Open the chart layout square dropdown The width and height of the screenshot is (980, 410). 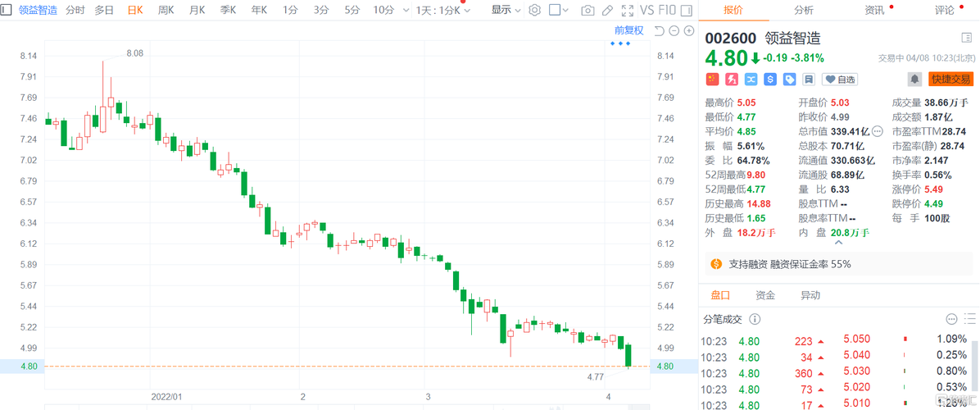[x=559, y=10]
